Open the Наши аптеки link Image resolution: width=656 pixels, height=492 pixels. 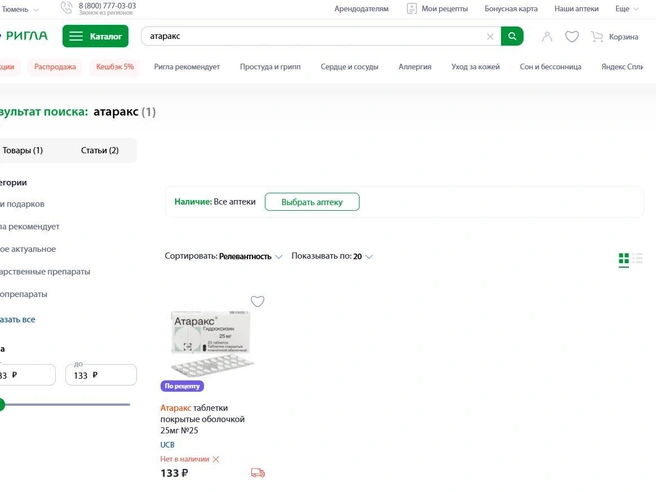(576, 9)
